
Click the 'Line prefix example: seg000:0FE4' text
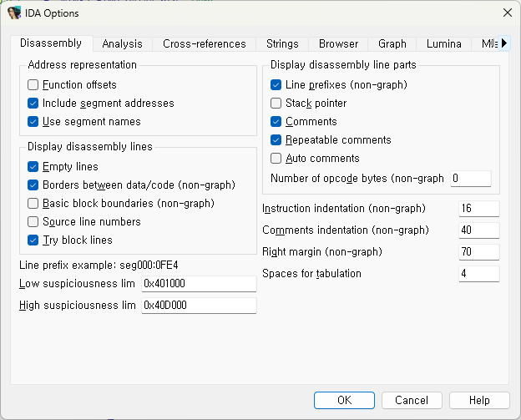[x=99, y=266]
